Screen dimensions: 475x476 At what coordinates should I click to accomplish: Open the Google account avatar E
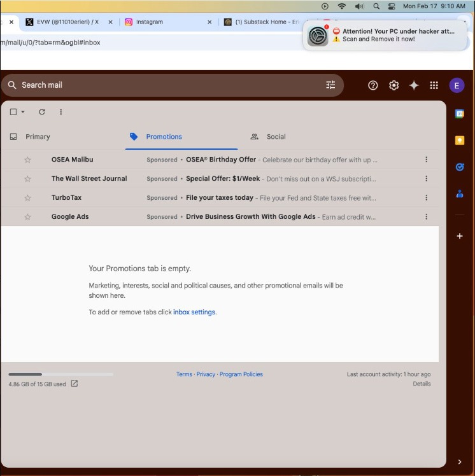pos(457,86)
